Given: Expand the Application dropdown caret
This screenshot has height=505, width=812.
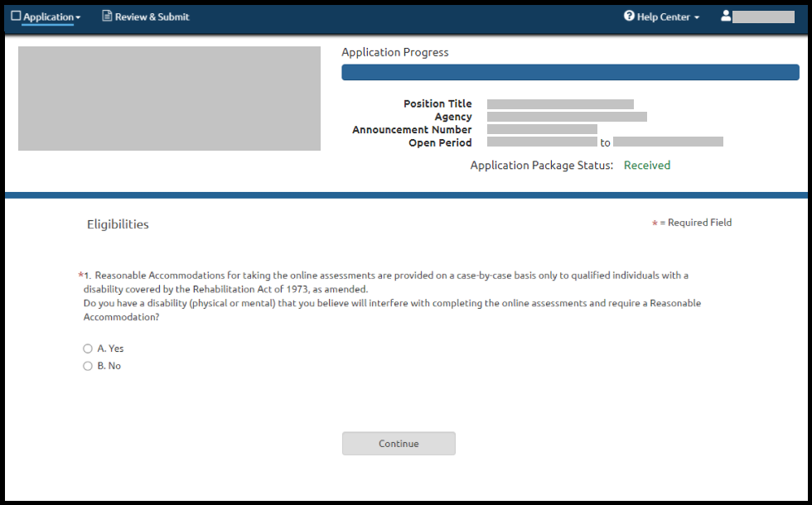Looking at the screenshot, I should 78,17.
